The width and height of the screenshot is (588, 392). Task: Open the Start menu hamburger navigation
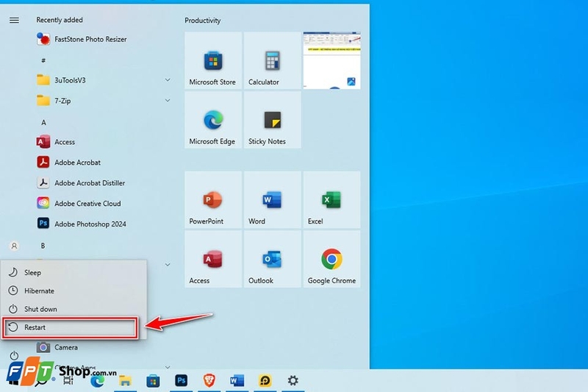(x=14, y=21)
